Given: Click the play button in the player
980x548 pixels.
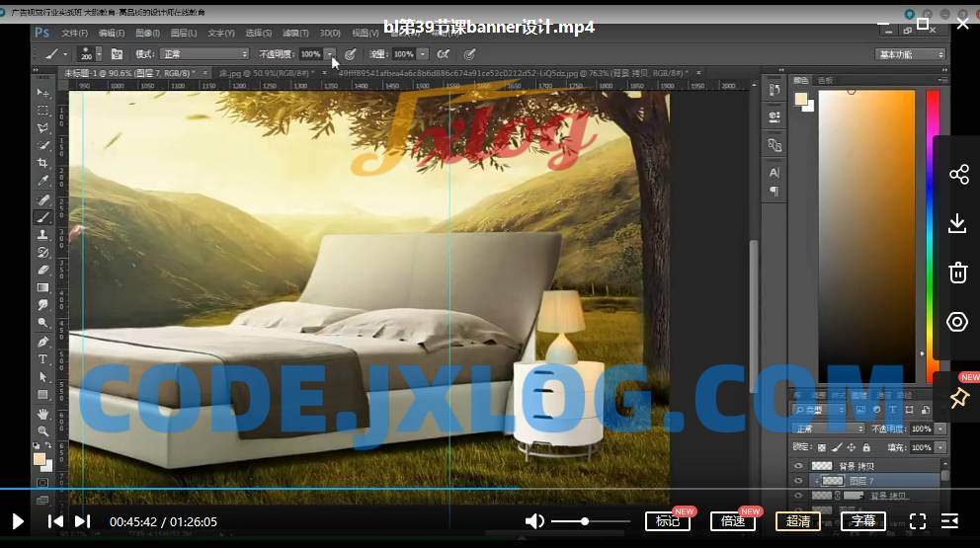Looking at the screenshot, I should coord(18,521).
